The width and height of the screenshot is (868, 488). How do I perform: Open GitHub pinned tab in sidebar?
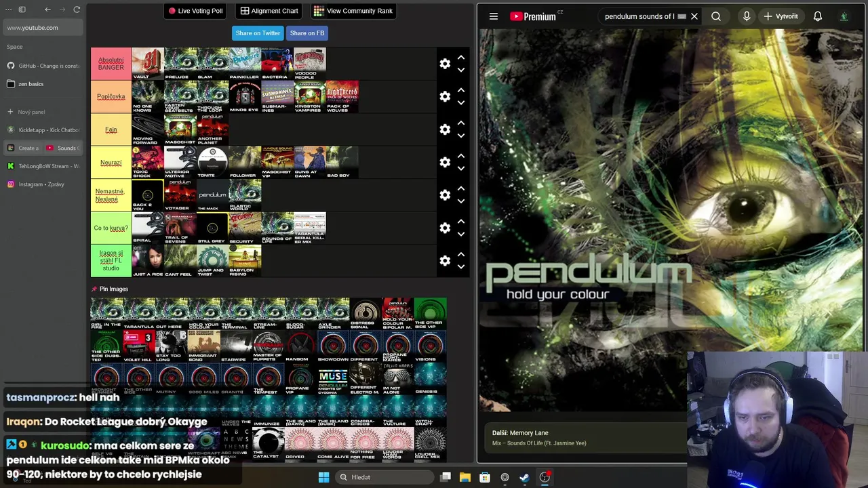coord(43,66)
